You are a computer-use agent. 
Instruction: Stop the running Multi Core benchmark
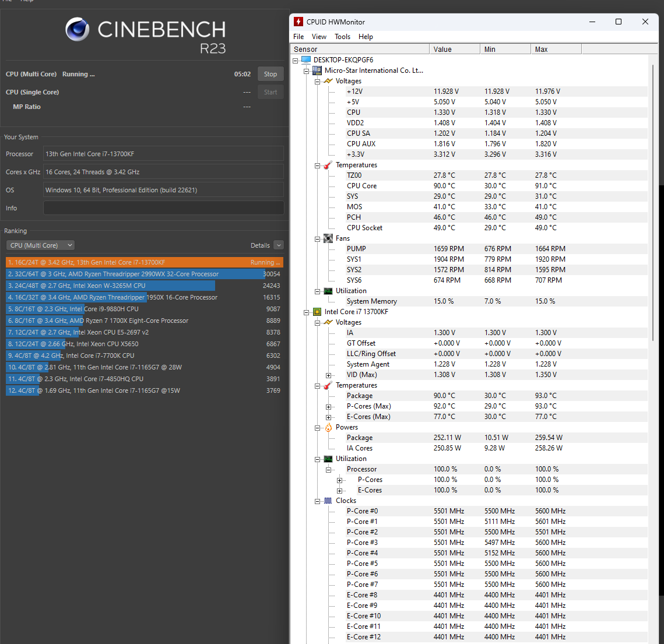pos(270,74)
